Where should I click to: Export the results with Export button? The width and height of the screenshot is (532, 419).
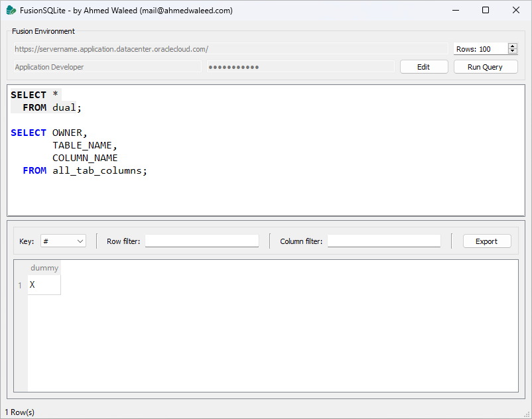[x=486, y=241]
